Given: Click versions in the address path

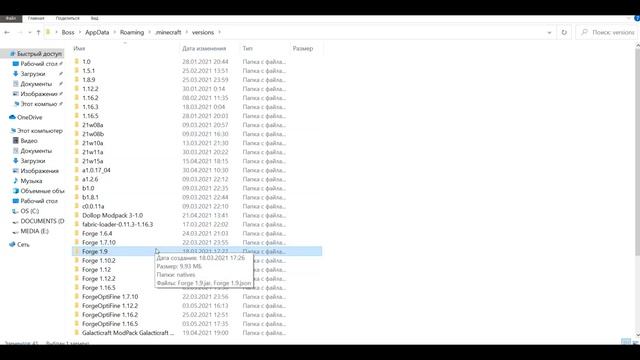Looking at the screenshot, I should [203, 32].
